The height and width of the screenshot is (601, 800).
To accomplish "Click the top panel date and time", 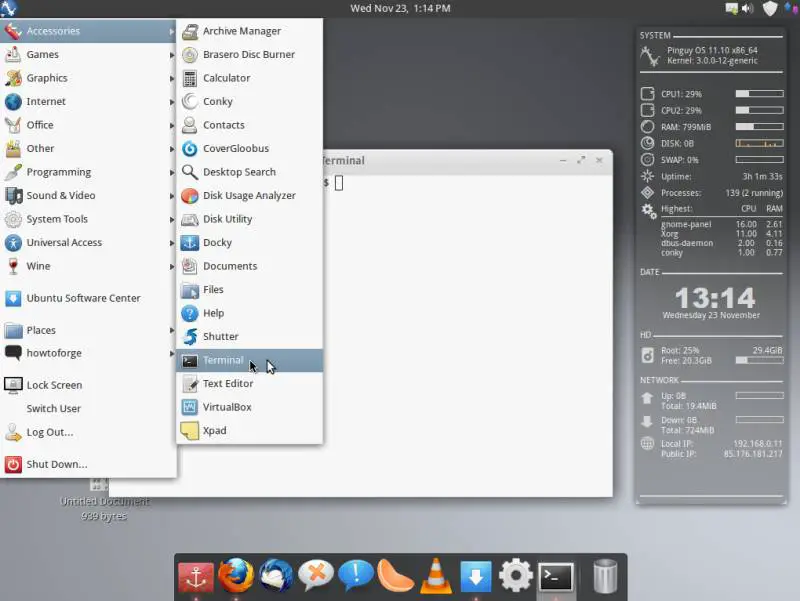I will click(401, 8).
